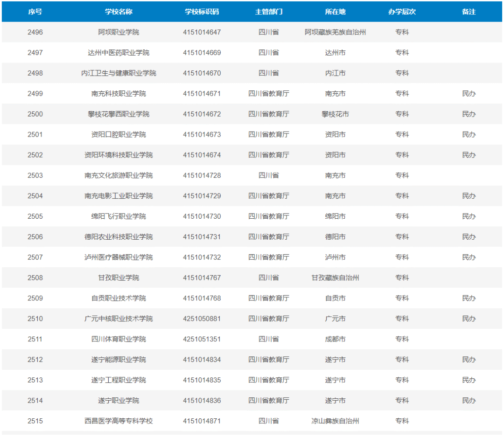Image resolution: width=504 pixels, height=437 pixels.
Task: Click the 学校名称 column header
Action: point(119,12)
